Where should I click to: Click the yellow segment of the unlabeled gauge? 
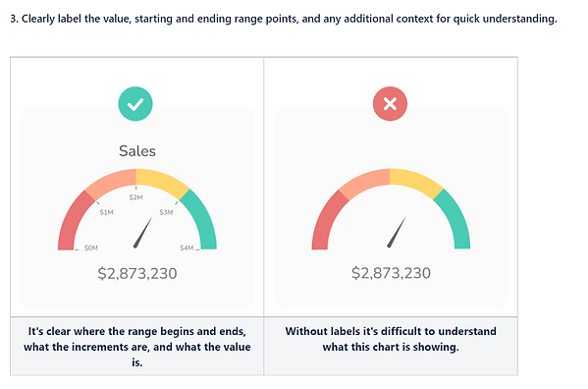pyautogui.click(x=415, y=180)
